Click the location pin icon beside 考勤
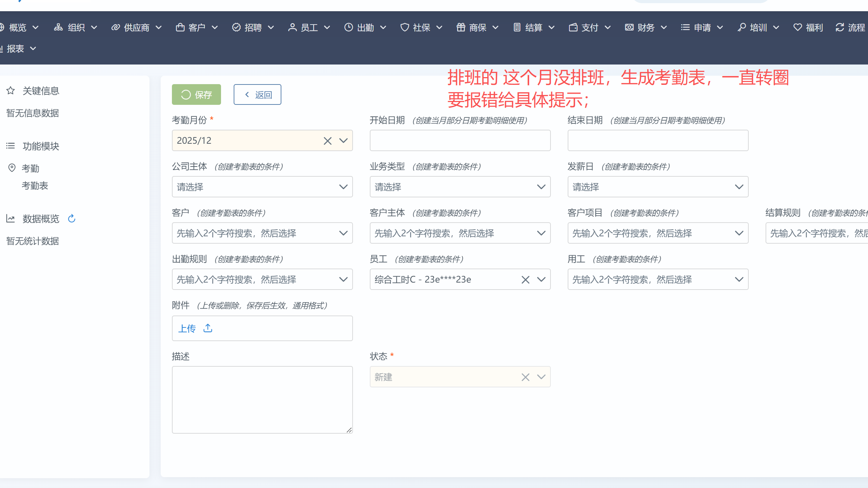Viewport: 868px width, 488px height. tap(12, 168)
